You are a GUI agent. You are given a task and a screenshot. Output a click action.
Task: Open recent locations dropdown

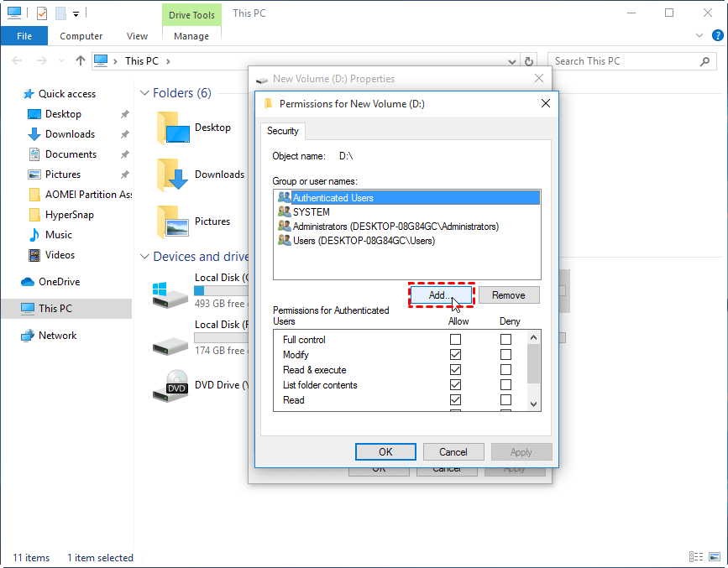pos(61,60)
